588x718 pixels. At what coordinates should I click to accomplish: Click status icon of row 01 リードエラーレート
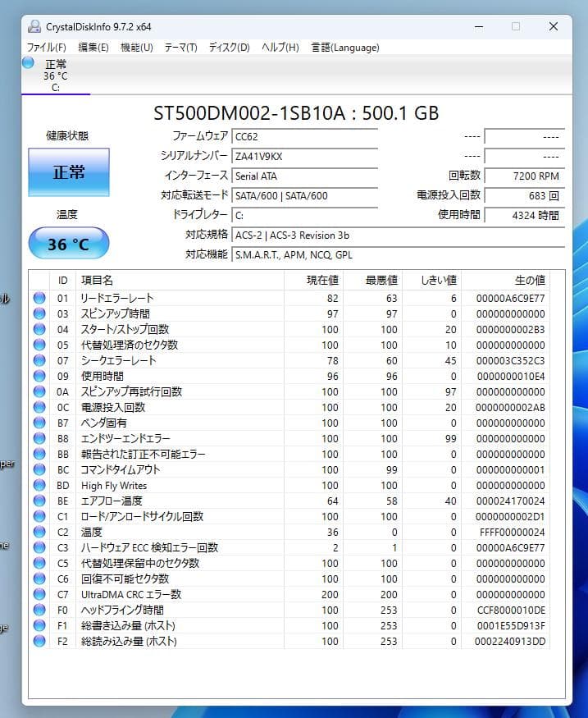[x=39, y=298]
